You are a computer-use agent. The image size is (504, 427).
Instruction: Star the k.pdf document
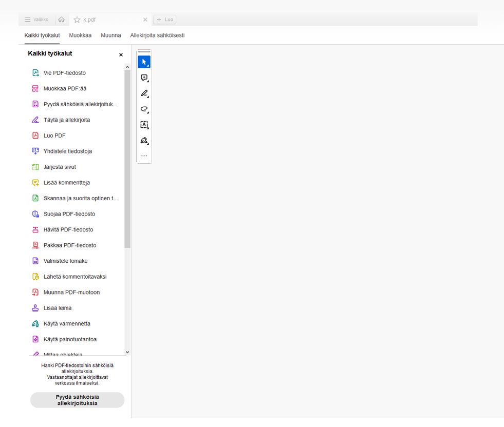tap(77, 20)
